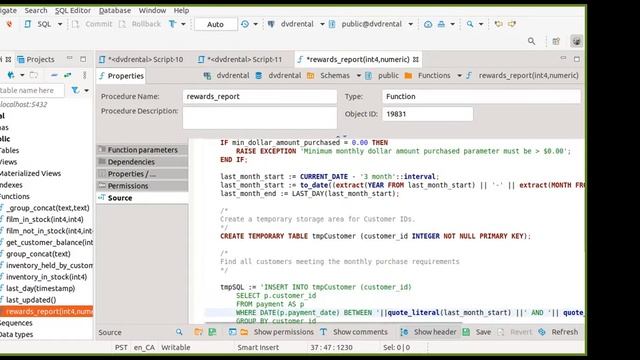Click the Procedure Description field
Screen dimensions: 640x360
pyautogui.click(x=260, y=118)
